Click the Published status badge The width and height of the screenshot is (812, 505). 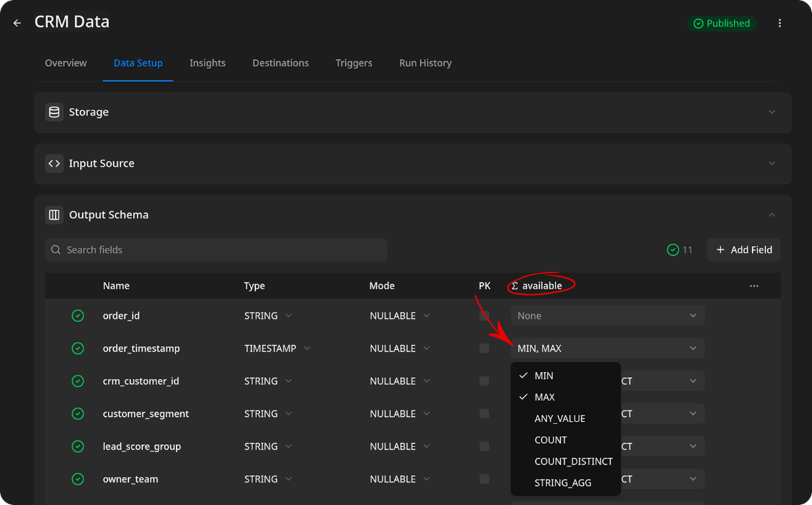722,23
